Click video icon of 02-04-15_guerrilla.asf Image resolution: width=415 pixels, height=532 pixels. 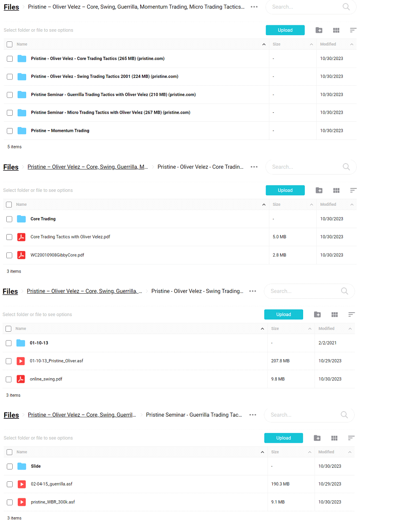click(22, 484)
